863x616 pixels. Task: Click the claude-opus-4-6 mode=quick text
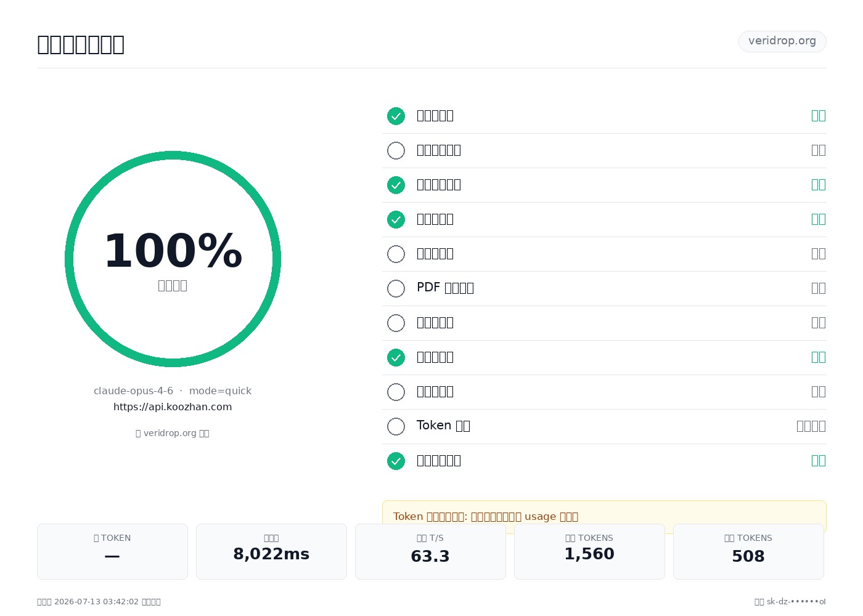click(173, 391)
